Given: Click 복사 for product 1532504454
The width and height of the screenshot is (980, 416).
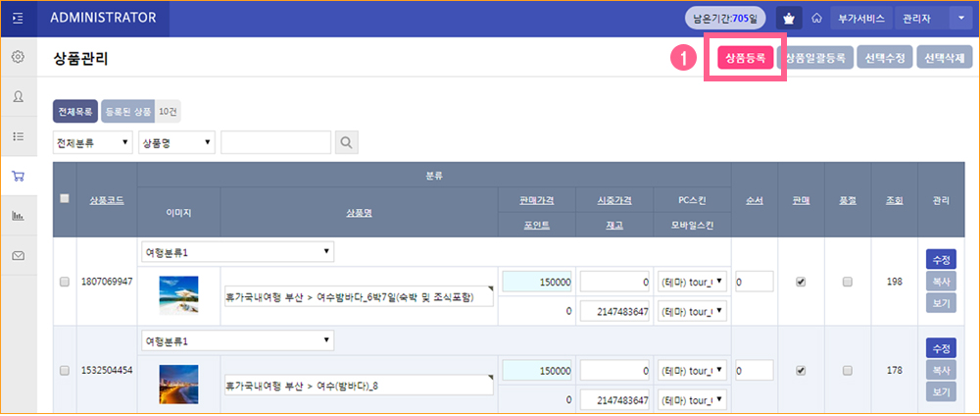Looking at the screenshot, I should (941, 370).
